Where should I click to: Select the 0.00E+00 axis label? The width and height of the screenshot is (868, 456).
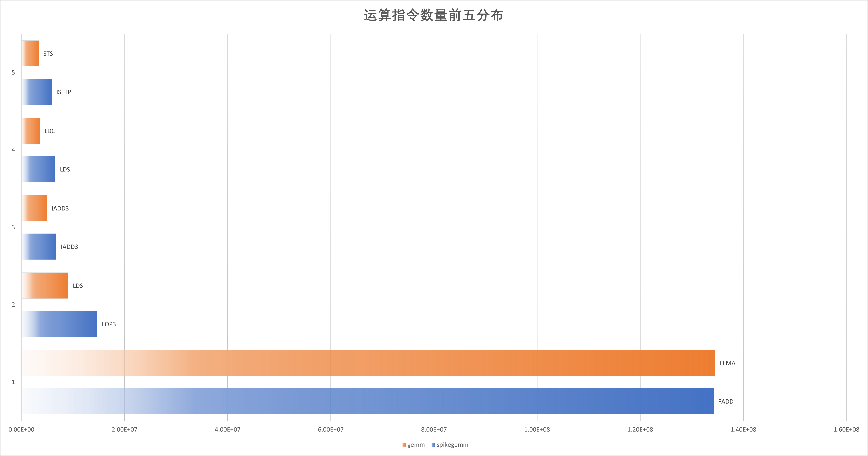pos(21,430)
